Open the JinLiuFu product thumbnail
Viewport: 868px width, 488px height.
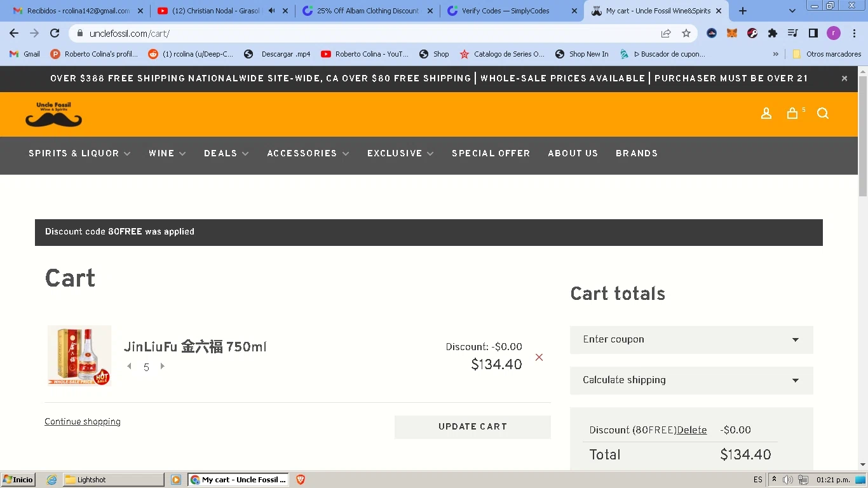click(79, 356)
